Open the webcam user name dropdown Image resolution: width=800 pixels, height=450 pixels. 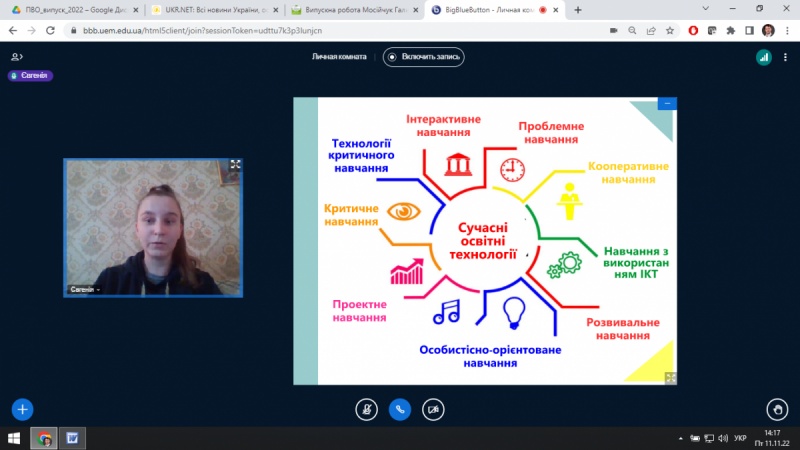tap(86, 289)
